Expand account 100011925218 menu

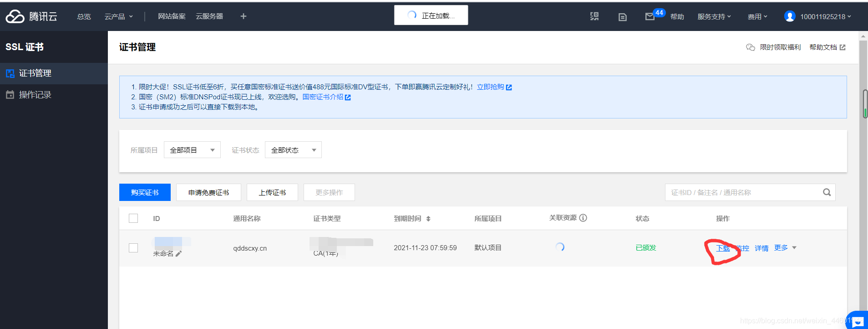coord(826,16)
